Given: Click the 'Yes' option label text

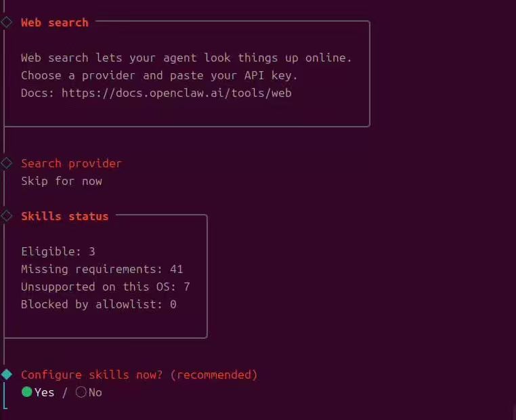Looking at the screenshot, I should point(45,392).
